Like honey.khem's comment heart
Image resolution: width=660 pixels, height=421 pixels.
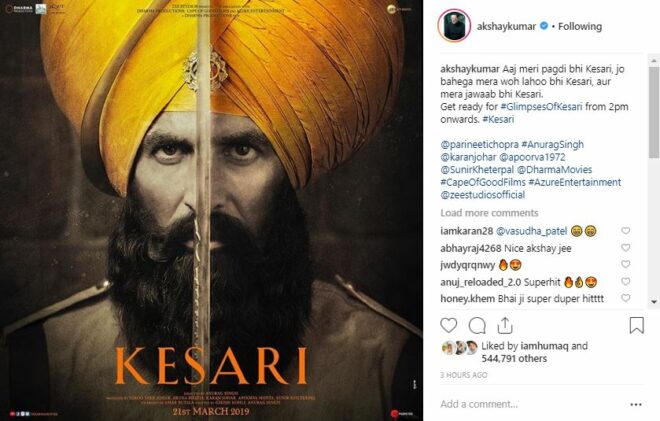point(625,298)
